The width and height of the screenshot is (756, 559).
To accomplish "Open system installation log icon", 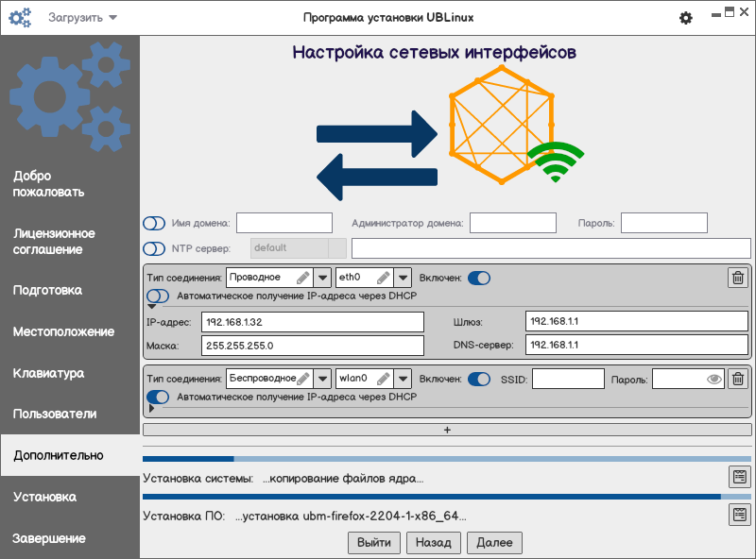I will (740, 477).
